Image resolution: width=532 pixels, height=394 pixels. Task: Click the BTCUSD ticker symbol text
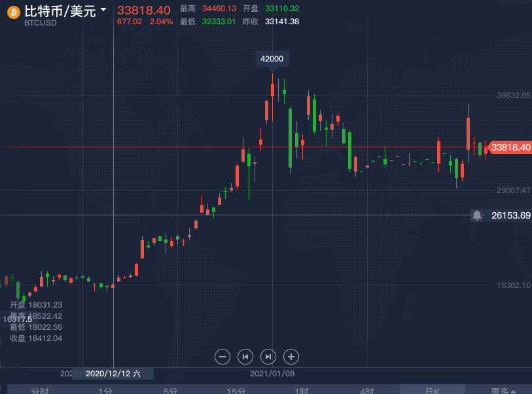tap(41, 23)
